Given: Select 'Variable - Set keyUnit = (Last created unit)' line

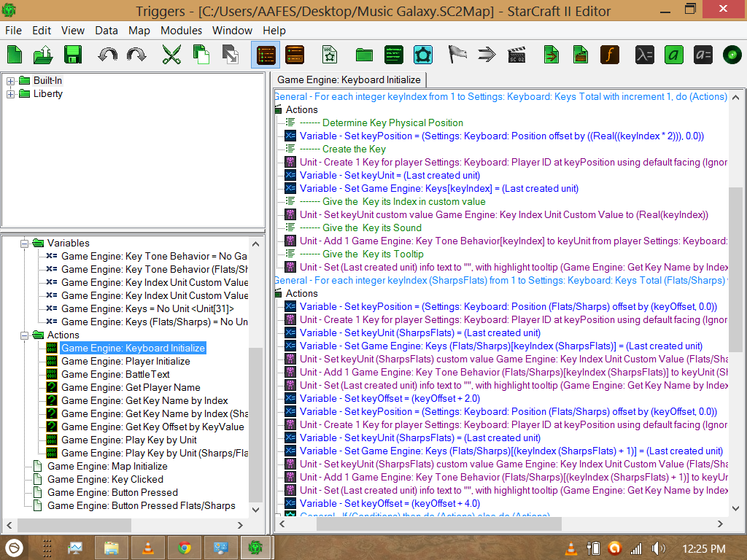Looking at the screenshot, I should (390, 176).
